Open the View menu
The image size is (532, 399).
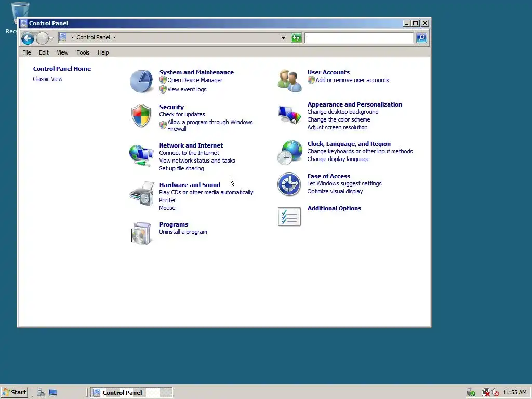pyautogui.click(x=62, y=52)
